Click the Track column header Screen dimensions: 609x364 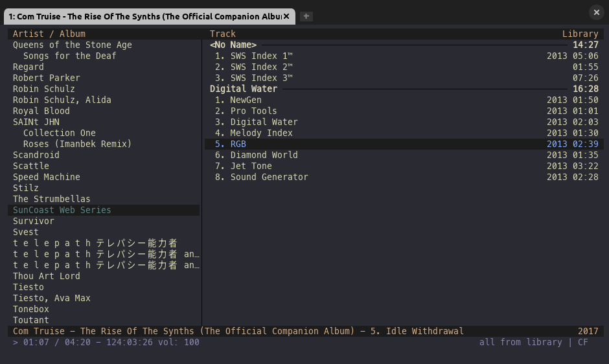click(x=223, y=34)
